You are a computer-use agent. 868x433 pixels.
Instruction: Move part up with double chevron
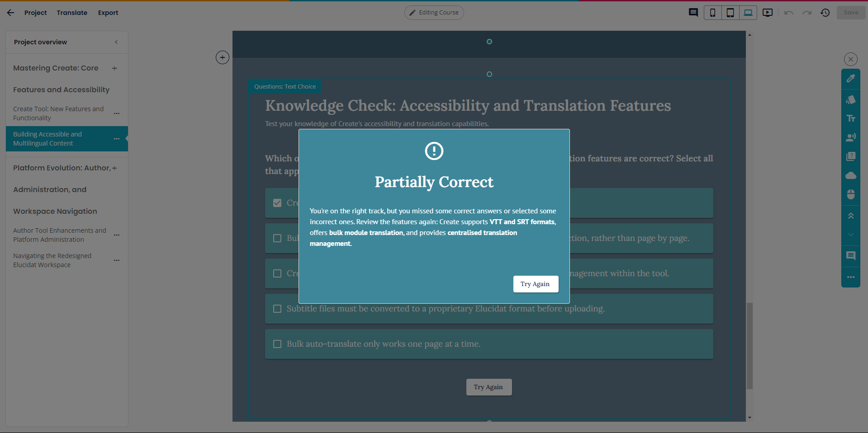tap(851, 216)
